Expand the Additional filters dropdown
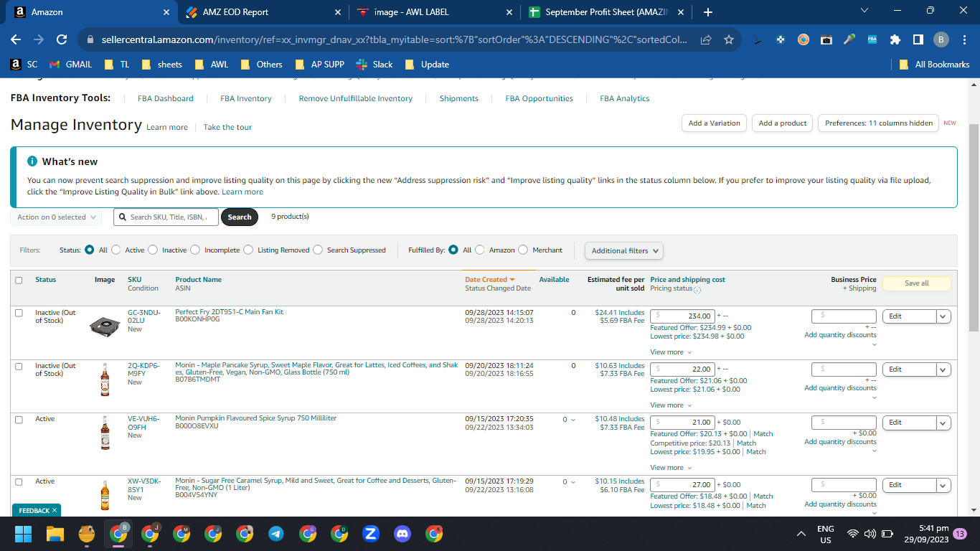The image size is (980, 551). click(624, 250)
